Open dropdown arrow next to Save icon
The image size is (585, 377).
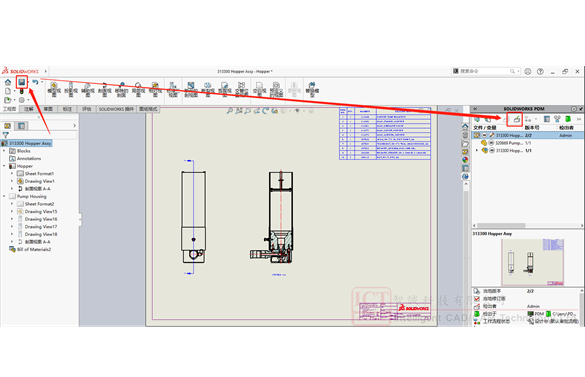coord(28,82)
